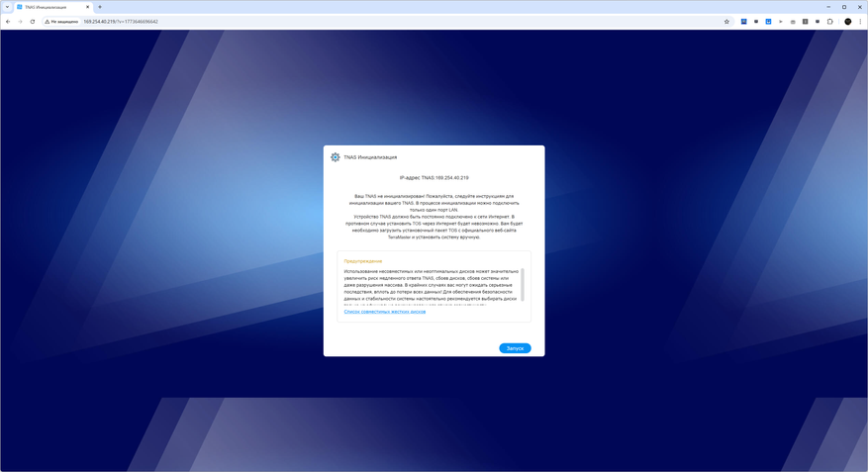The image size is (868, 472).
Task: Click the Предупреждение heading
Action: click(x=362, y=261)
